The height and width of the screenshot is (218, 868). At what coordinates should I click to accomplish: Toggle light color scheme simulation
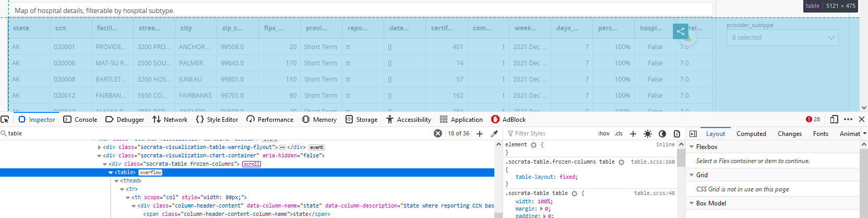point(648,134)
